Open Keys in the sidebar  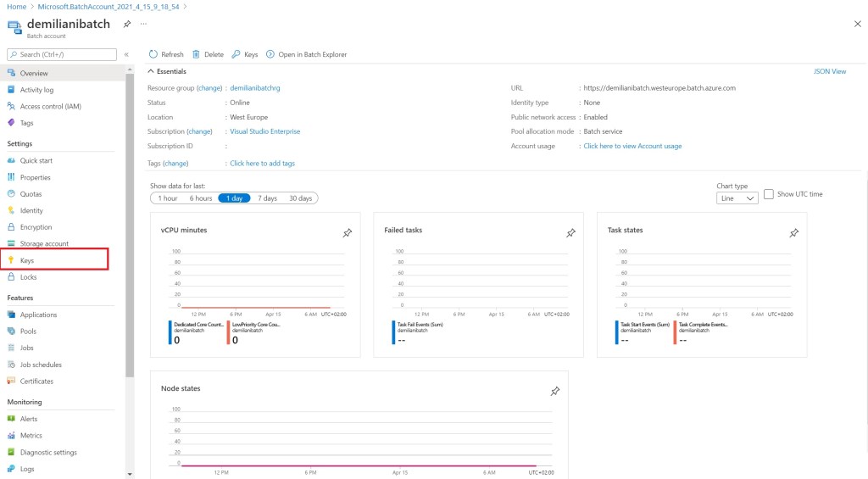click(27, 260)
